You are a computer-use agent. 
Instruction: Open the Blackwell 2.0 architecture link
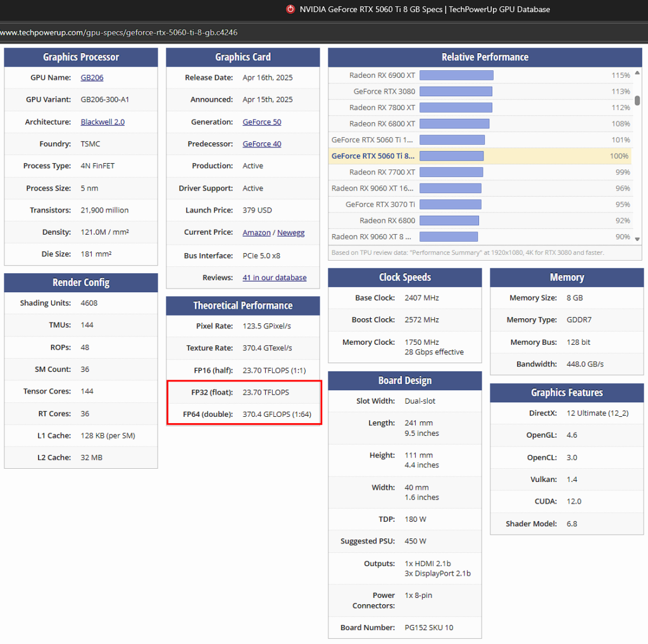click(103, 122)
